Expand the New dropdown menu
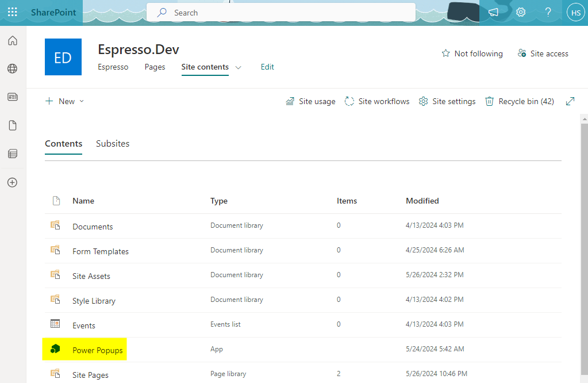Viewport: 588px width, 383px height. (64, 101)
